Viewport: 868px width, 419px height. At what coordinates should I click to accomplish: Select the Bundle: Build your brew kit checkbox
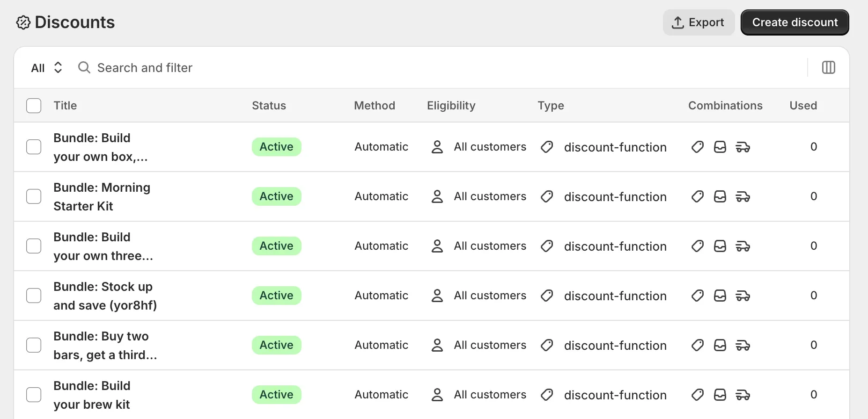[x=34, y=395]
